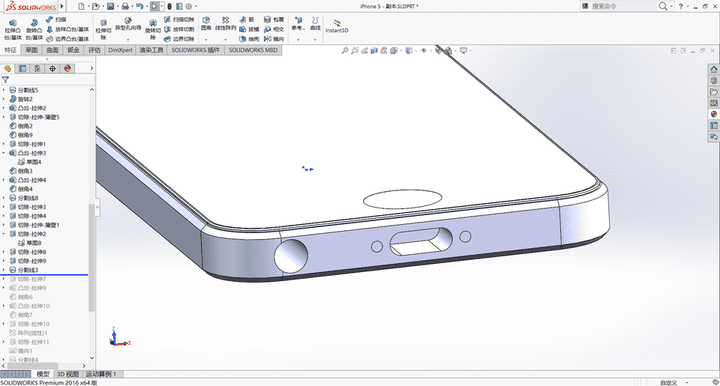The height and width of the screenshot is (386, 720).
Task: Select the Extruded Cut (拉伸切除) tool
Action: [x=103, y=29]
